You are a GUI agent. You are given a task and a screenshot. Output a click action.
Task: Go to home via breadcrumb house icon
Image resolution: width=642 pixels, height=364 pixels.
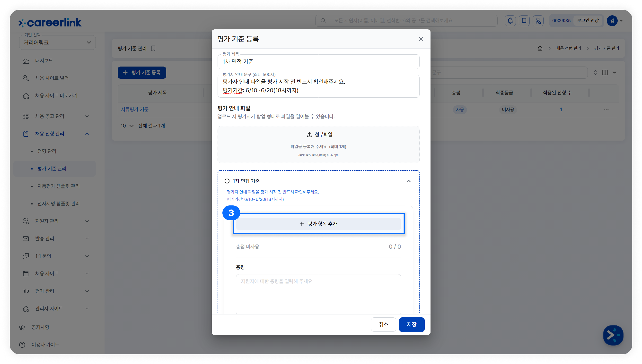[x=540, y=48]
